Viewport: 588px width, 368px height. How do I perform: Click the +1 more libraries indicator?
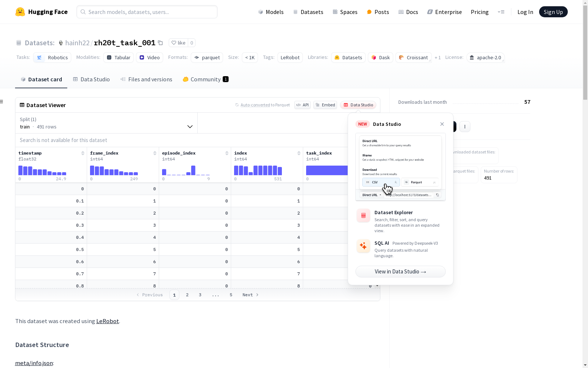438,58
